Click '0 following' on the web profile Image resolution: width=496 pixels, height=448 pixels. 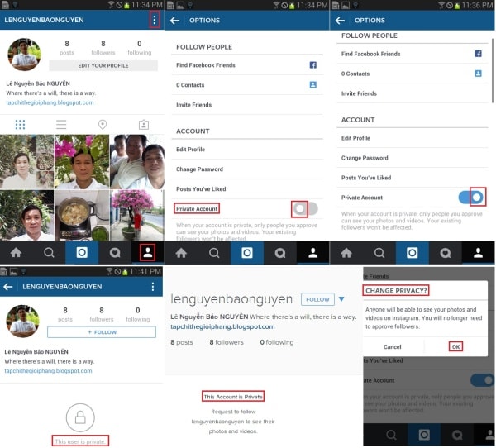pyautogui.click(x=277, y=342)
